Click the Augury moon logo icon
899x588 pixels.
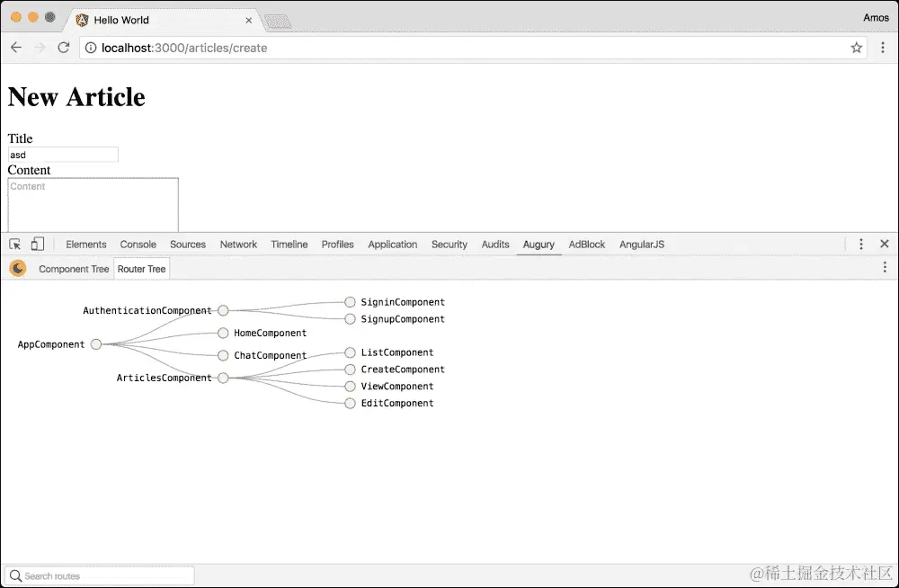tap(18, 268)
